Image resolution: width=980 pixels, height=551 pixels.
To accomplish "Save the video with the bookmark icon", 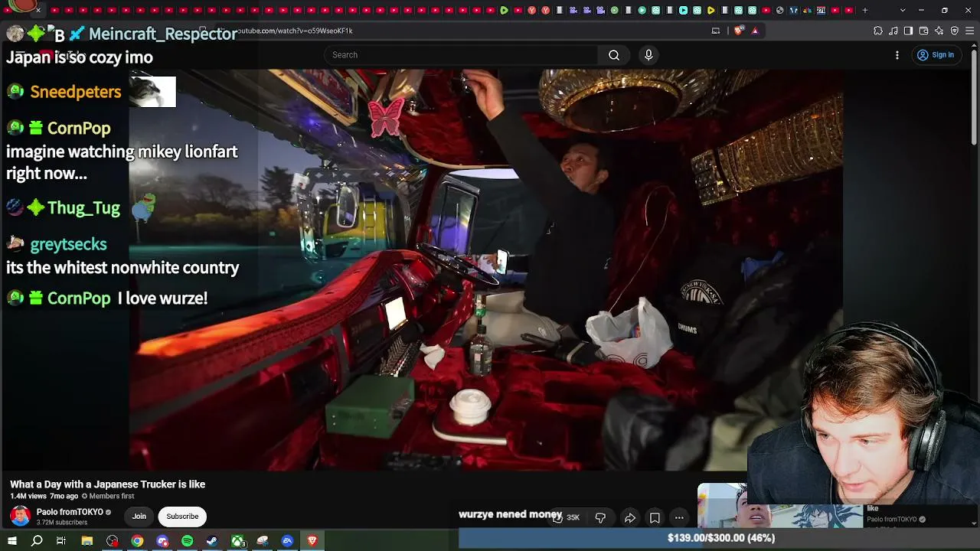I will point(655,518).
